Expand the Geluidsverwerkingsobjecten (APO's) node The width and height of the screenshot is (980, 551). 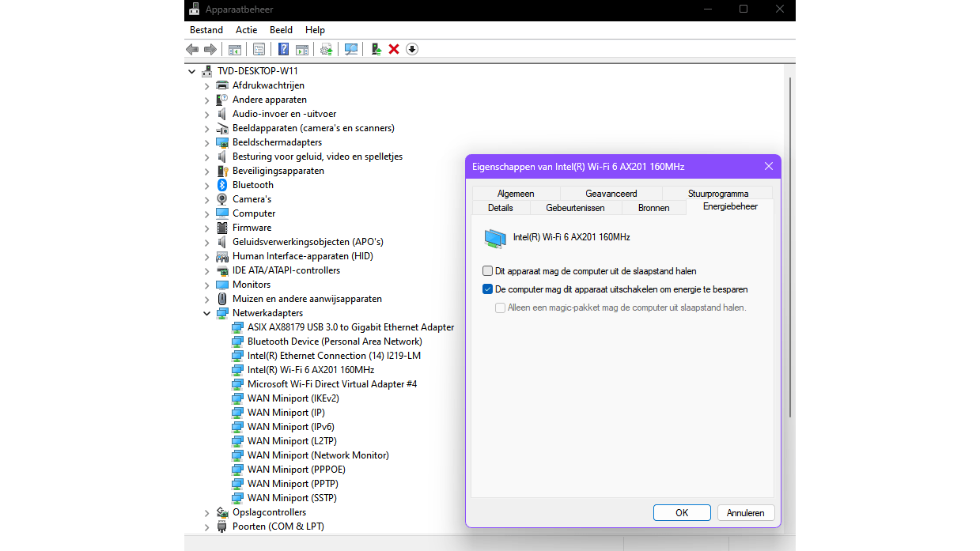click(x=207, y=243)
